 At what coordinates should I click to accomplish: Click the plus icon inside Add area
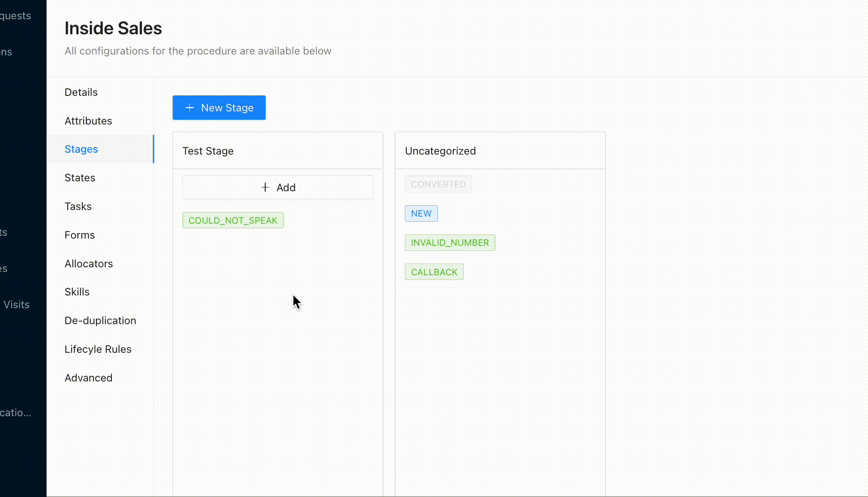265,187
